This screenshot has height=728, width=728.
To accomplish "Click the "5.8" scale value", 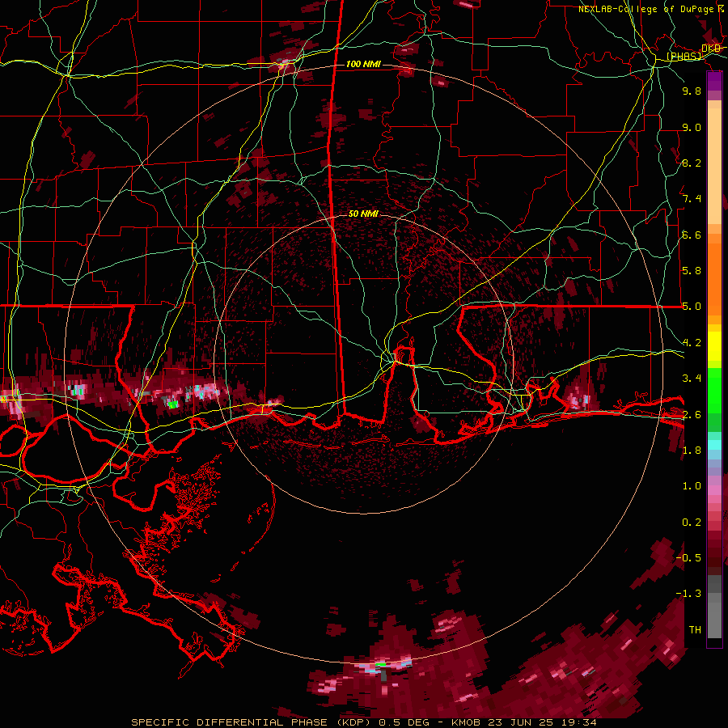I will click(692, 271).
